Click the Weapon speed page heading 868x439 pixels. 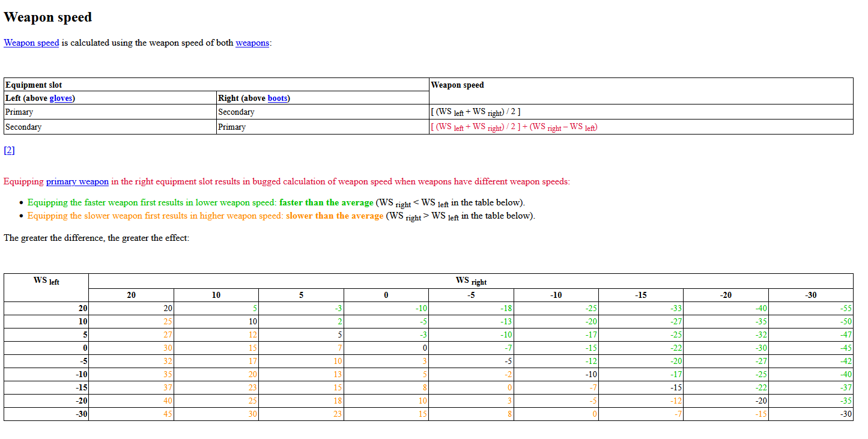point(48,17)
